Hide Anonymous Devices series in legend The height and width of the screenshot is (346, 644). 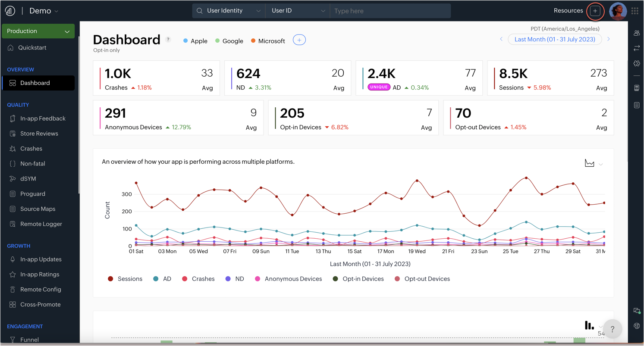coord(288,279)
